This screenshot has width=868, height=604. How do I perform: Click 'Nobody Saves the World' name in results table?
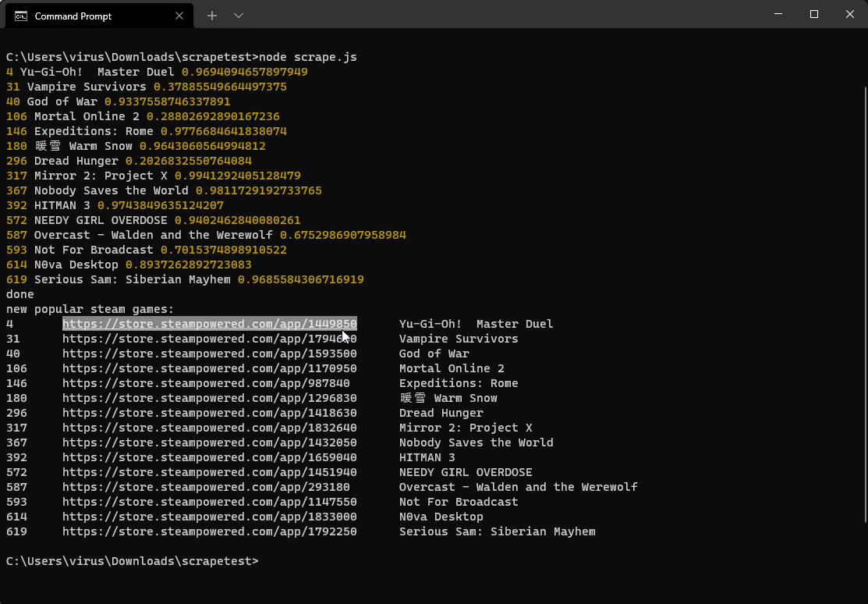pyautogui.click(x=476, y=442)
